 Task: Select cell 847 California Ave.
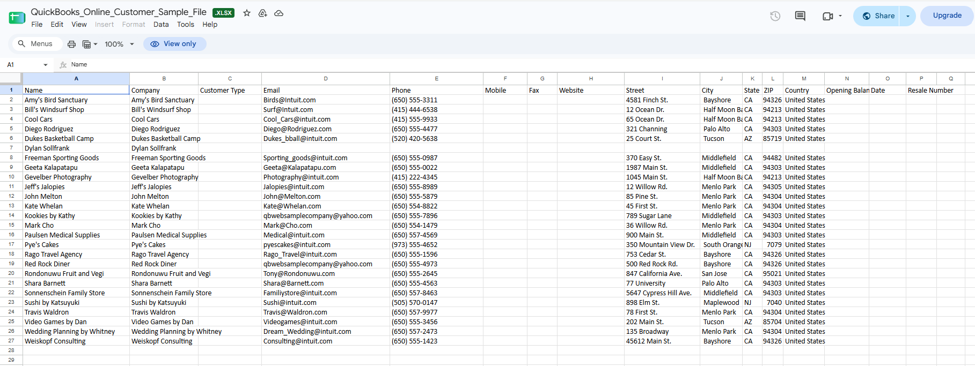662,274
